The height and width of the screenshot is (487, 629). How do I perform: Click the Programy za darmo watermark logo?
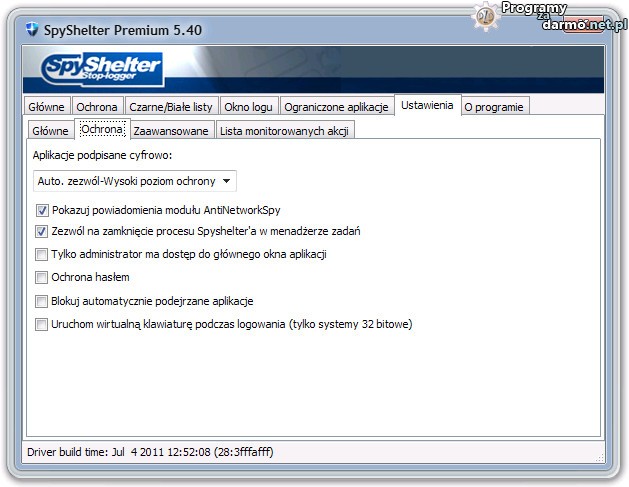coord(550,15)
